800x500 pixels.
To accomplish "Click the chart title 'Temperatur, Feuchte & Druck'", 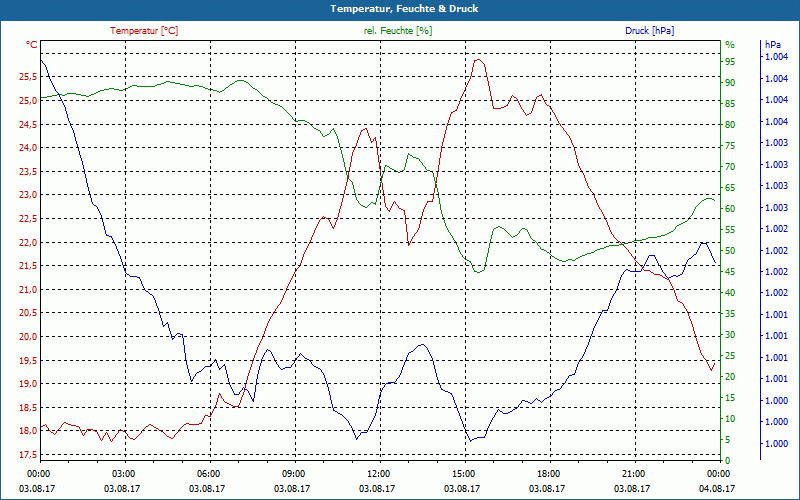I will [x=404, y=9].
